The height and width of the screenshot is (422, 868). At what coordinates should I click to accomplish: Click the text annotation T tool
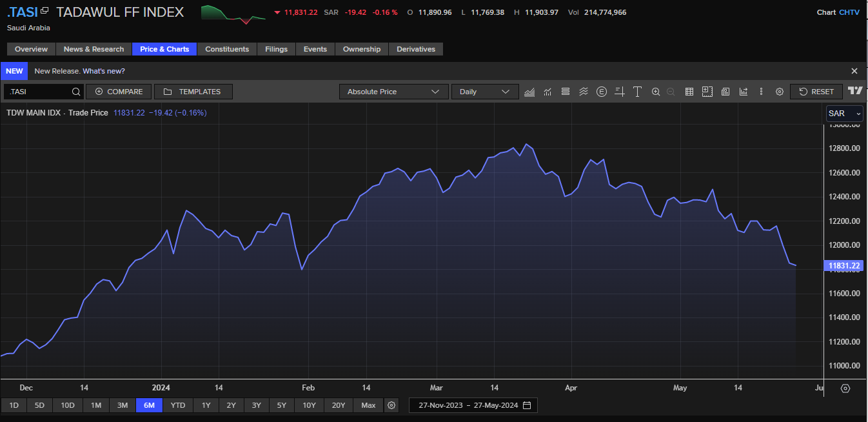tap(637, 92)
